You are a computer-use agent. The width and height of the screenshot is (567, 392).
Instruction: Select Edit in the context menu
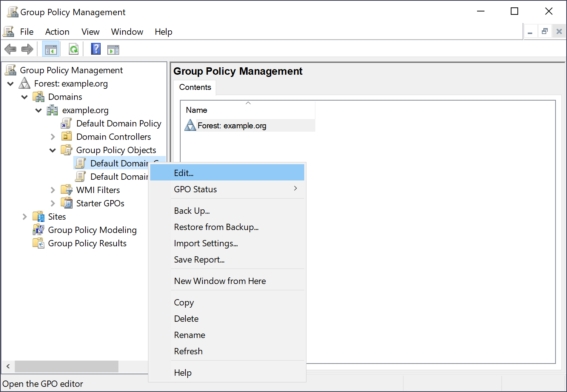pyautogui.click(x=184, y=173)
